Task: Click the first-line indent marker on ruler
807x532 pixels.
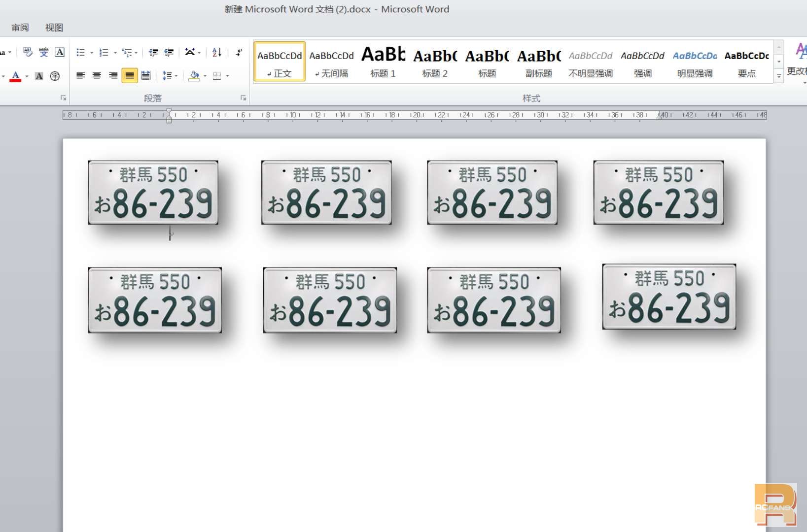Action: coord(169,112)
